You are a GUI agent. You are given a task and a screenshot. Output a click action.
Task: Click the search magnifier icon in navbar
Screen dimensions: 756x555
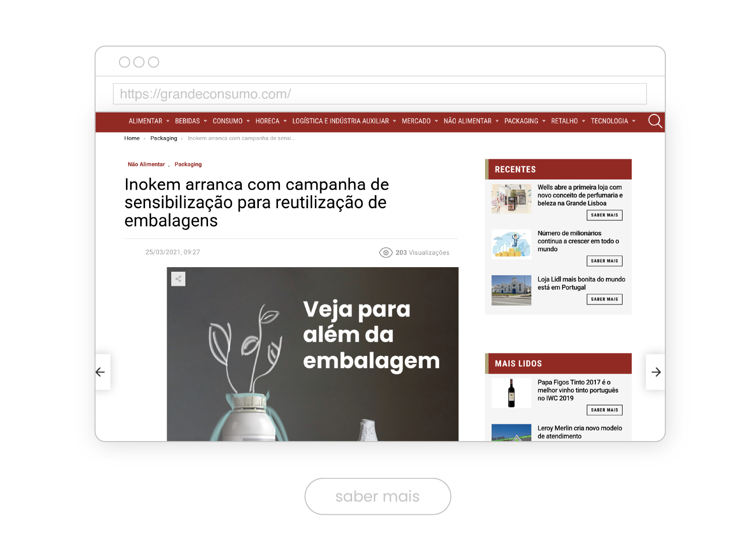point(655,121)
